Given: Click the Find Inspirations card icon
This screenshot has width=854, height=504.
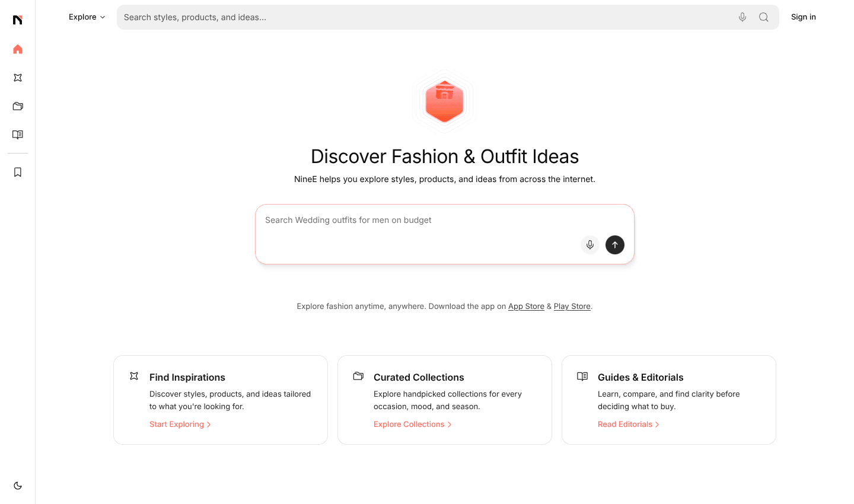Looking at the screenshot, I should [x=134, y=376].
